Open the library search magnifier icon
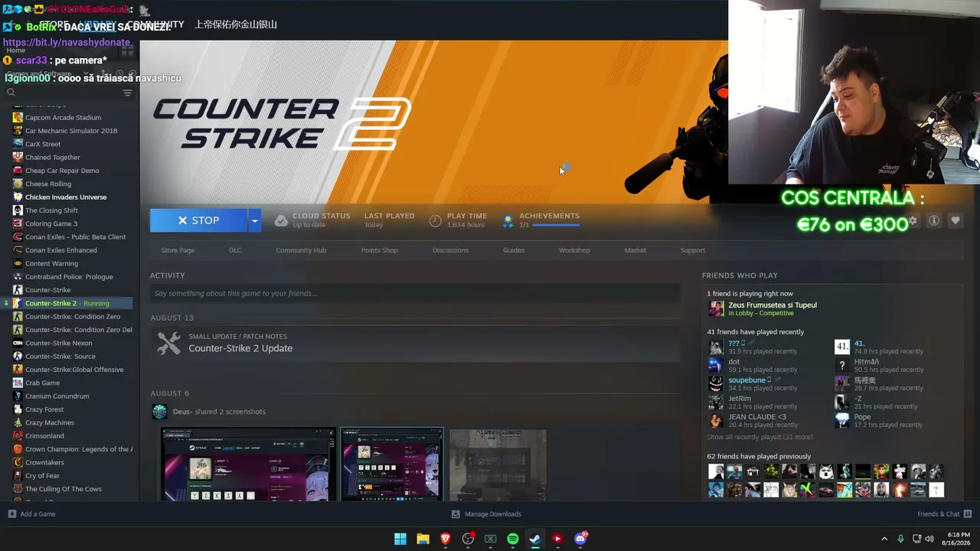Image resolution: width=980 pixels, height=551 pixels. click(11, 93)
